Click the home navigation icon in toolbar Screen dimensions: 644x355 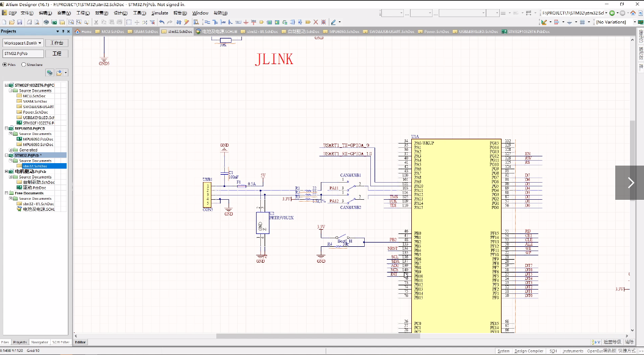(x=634, y=13)
